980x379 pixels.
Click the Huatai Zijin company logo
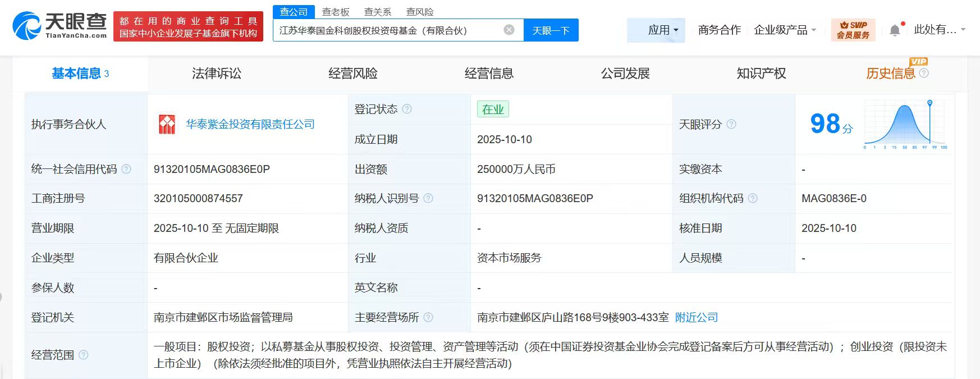coord(167,125)
